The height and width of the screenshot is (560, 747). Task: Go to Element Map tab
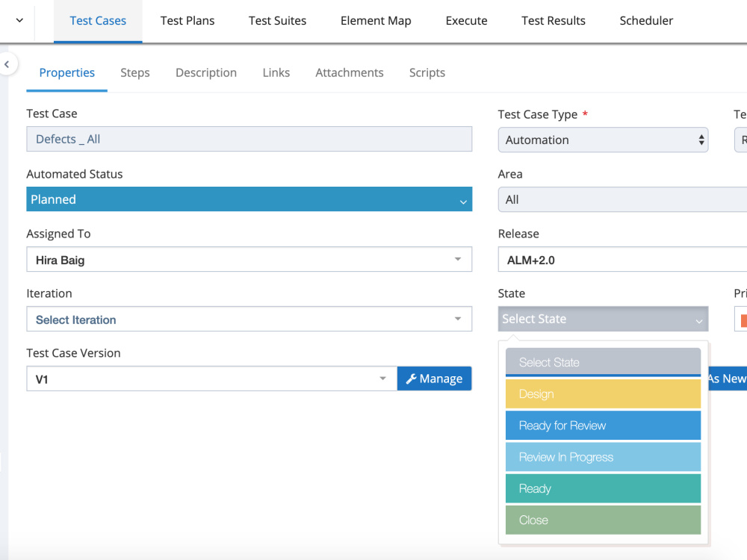pyautogui.click(x=376, y=21)
